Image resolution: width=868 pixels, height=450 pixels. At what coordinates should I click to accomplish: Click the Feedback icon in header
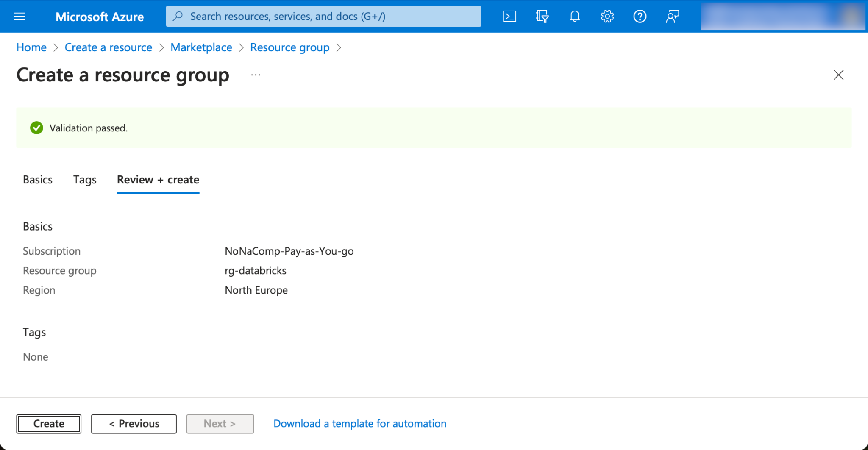pyautogui.click(x=672, y=17)
